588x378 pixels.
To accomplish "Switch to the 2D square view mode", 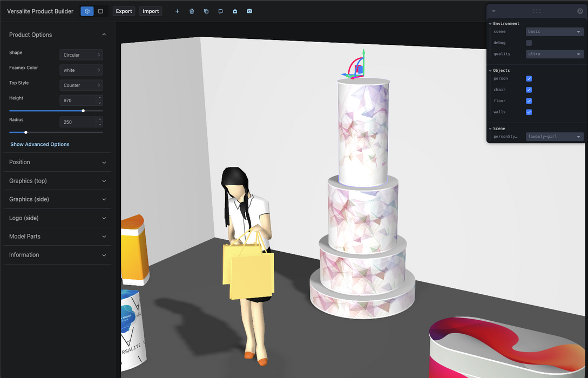I will [100, 11].
